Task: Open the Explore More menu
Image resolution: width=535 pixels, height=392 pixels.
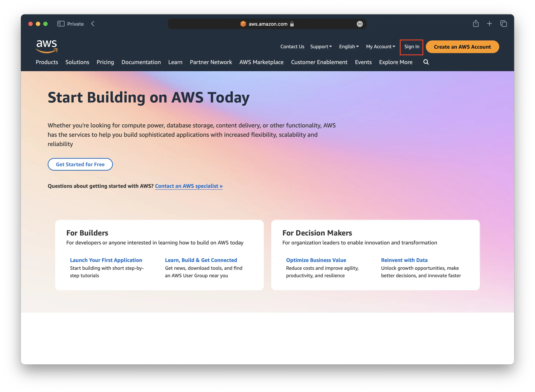Action: [x=395, y=62]
